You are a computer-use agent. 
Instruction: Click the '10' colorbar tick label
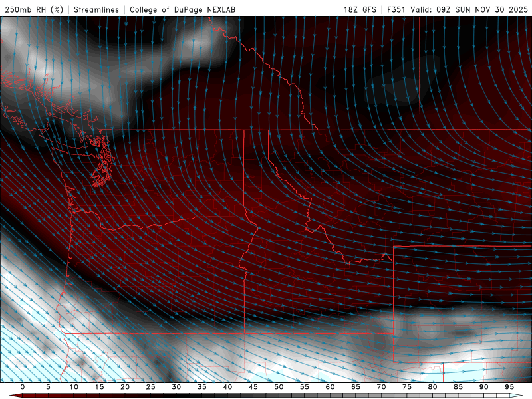(74, 387)
